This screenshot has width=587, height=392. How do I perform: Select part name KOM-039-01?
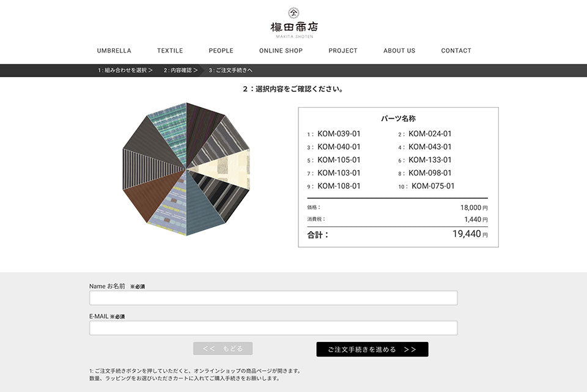click(x=339, y=134)
